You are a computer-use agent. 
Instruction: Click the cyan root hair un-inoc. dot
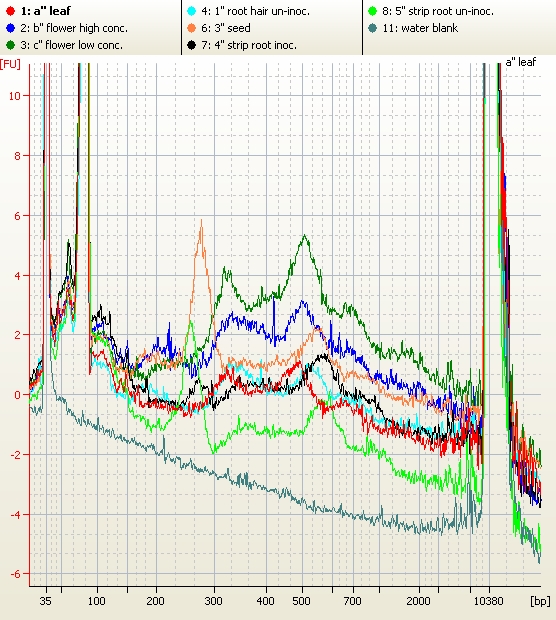pyautogui.click(x=191, y=11)
